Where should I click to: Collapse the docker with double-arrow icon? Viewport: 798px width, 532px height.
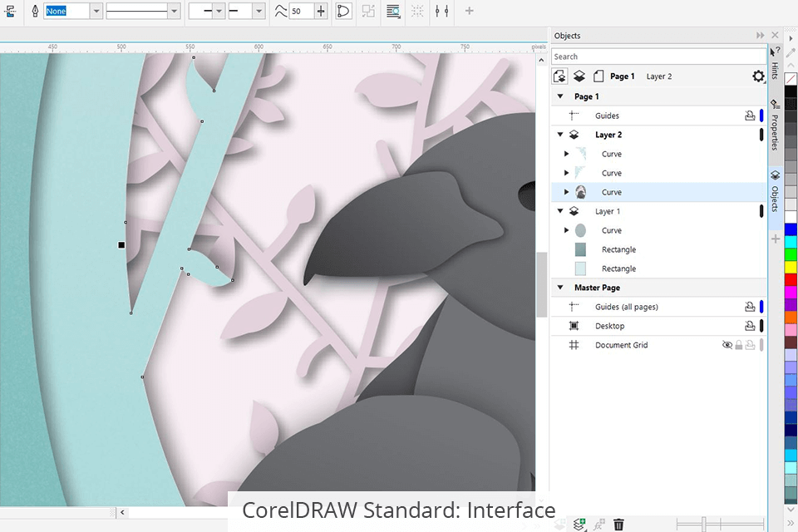761,35
